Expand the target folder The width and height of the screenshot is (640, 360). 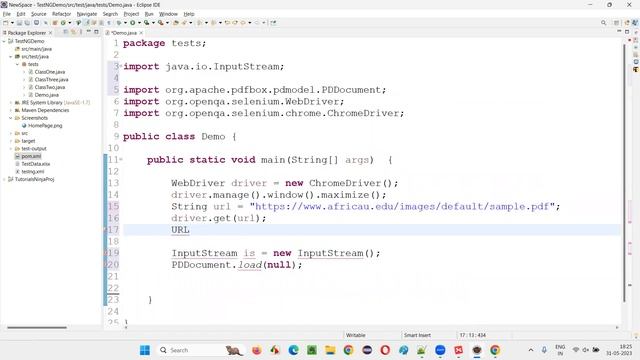click(x=11, y=141)
